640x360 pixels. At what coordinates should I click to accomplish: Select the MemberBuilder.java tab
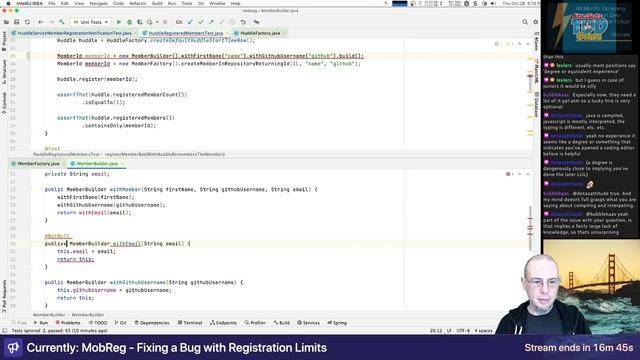point(97,164)
